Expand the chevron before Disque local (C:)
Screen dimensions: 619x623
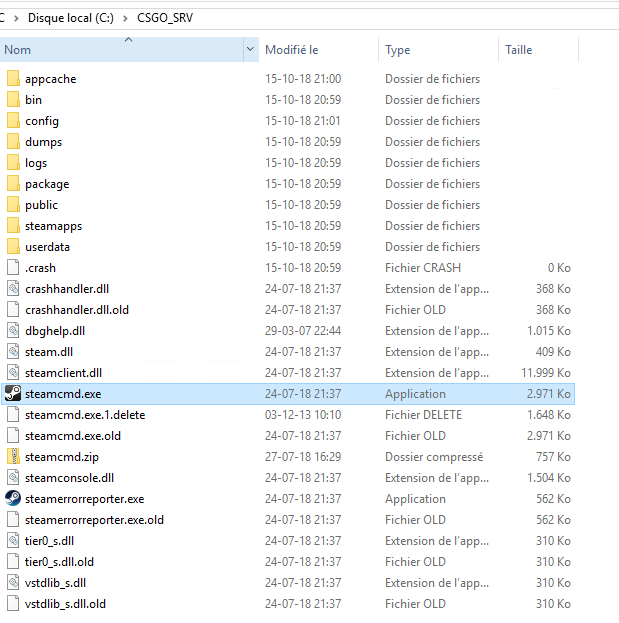click(x=16, y=18)
